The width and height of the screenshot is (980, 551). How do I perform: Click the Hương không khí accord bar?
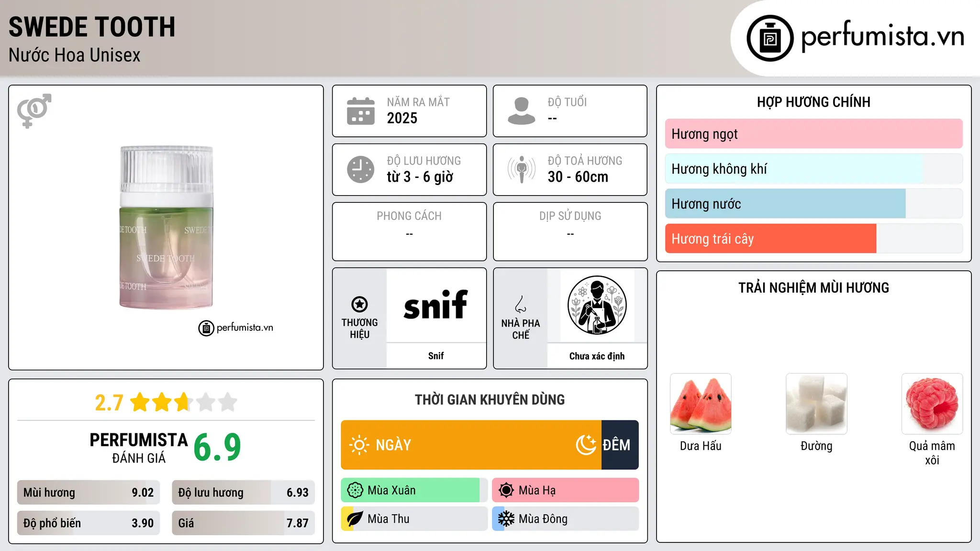(813, 169)
